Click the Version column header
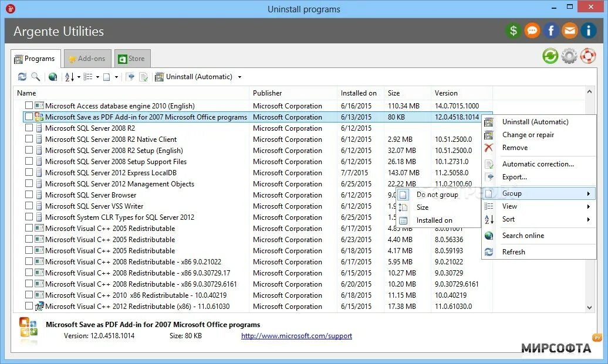Image resolution: width=608 pixels, height=364 pixels. pos(461,93)
